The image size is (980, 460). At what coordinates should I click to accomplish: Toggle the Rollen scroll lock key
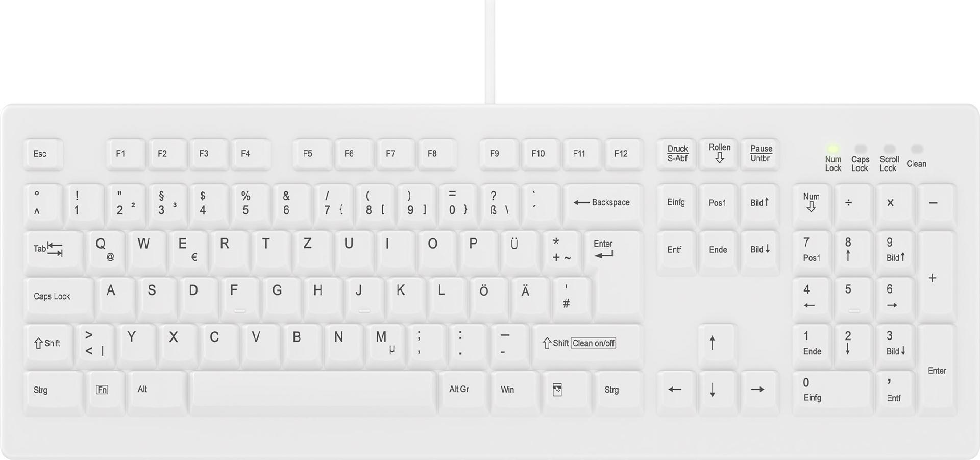(718, 154)
